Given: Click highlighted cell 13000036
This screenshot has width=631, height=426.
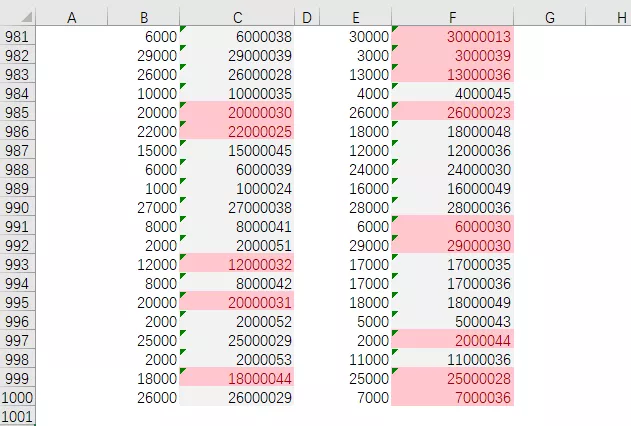Looking at the screenshot, I should [x=452, y=74].
